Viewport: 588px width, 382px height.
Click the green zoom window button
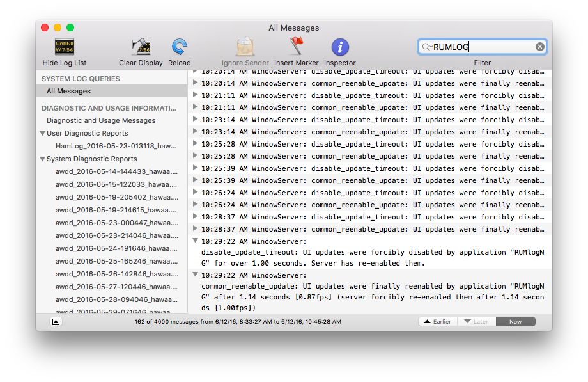[70, 28]
